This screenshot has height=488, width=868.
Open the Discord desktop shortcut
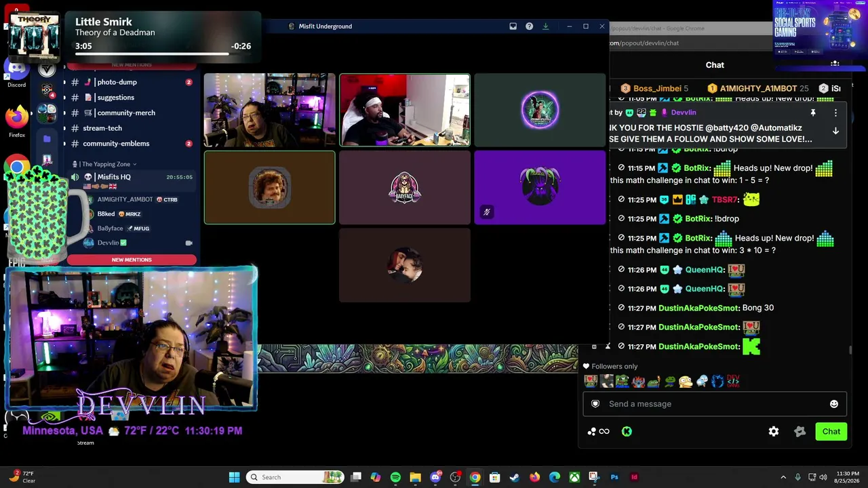click(16, 72)
